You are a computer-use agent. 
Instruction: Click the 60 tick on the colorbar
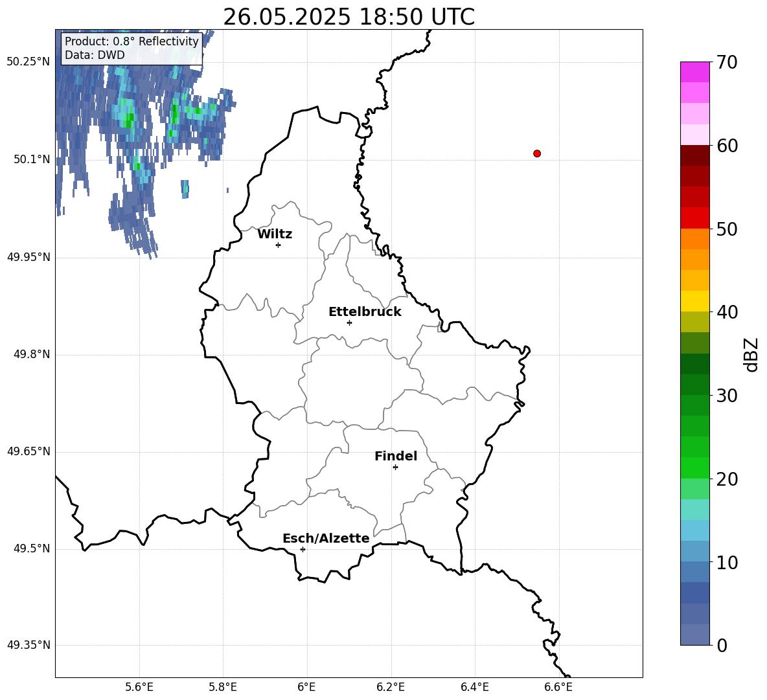(727, 146)
